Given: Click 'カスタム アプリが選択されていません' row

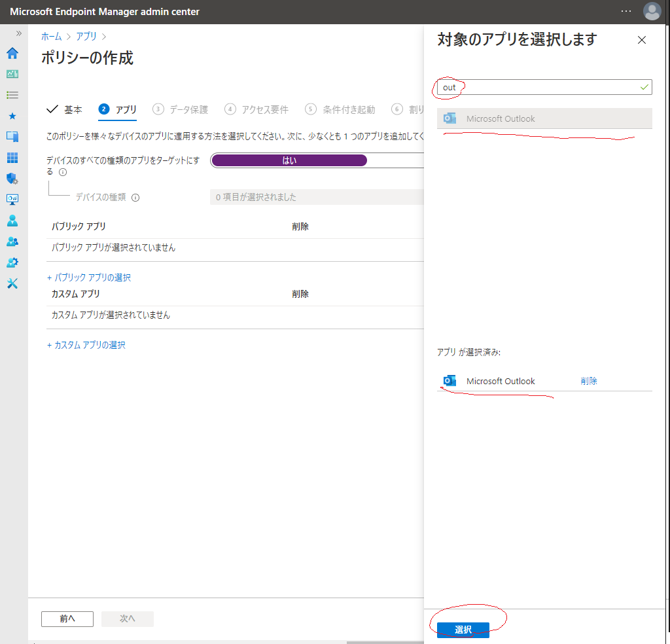Looking at the screenshot, I should point(235,315).
